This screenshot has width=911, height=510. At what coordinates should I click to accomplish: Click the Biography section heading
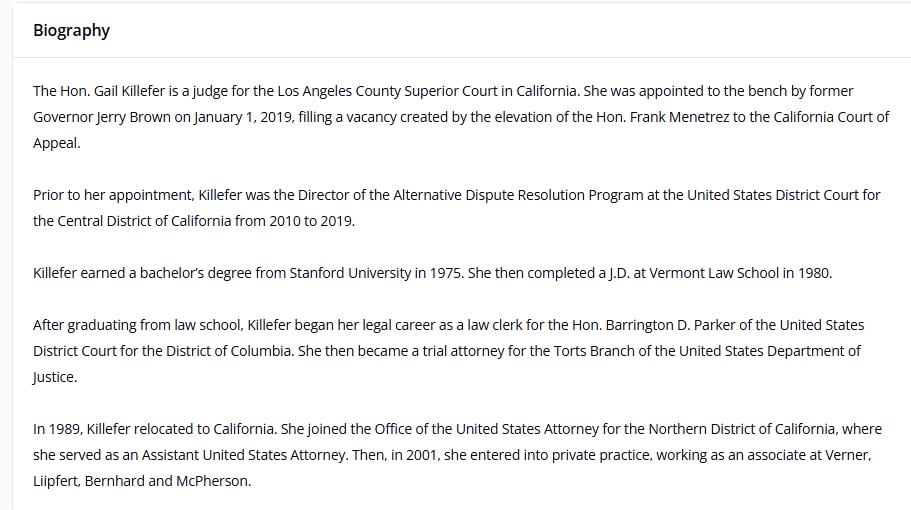click(71, 30)
